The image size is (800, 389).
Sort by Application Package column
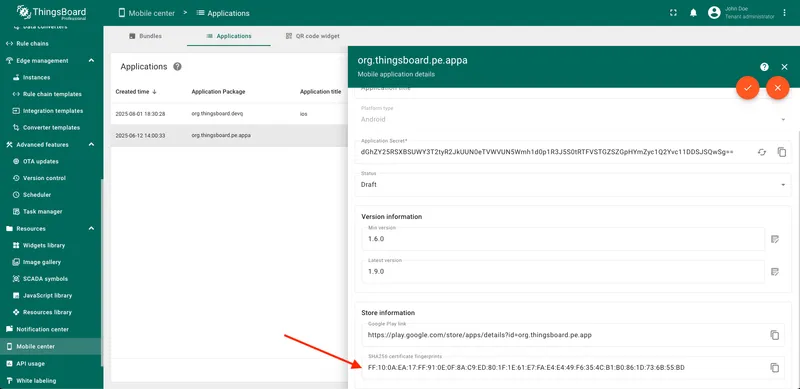click(x=218, y=92)
